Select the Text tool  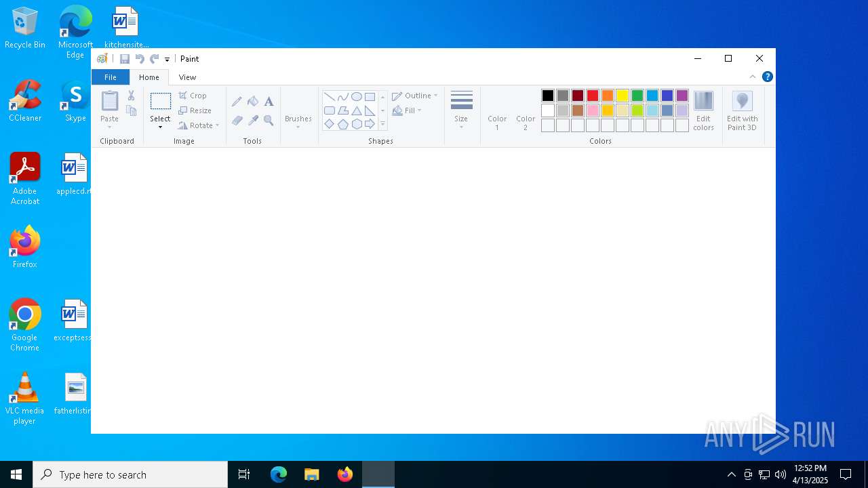pyautogui.click(x=269, y=102)
